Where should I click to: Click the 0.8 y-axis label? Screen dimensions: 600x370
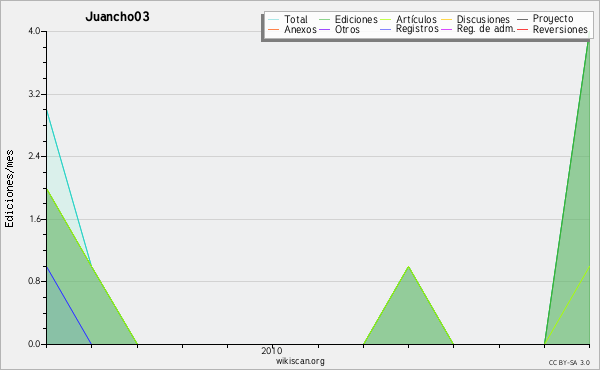(34, 281)
